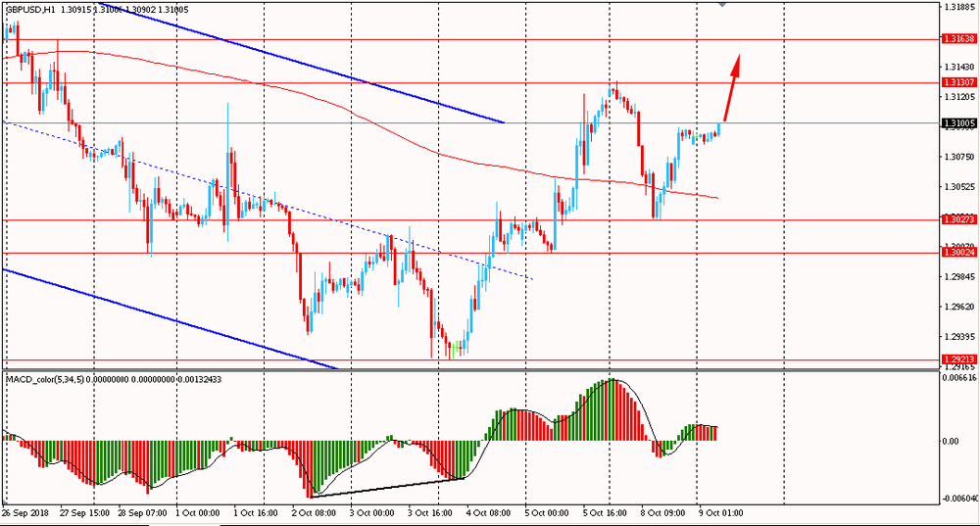
Task: Click the 1.31205 price axis value
Action: pyautogui.click(x=960, y=97)
